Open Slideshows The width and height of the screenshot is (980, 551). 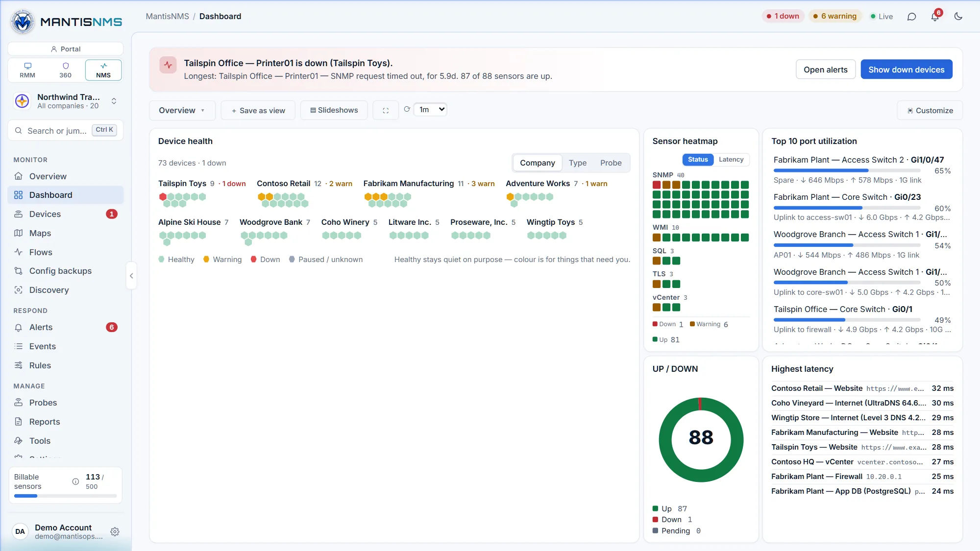point(334,111)
